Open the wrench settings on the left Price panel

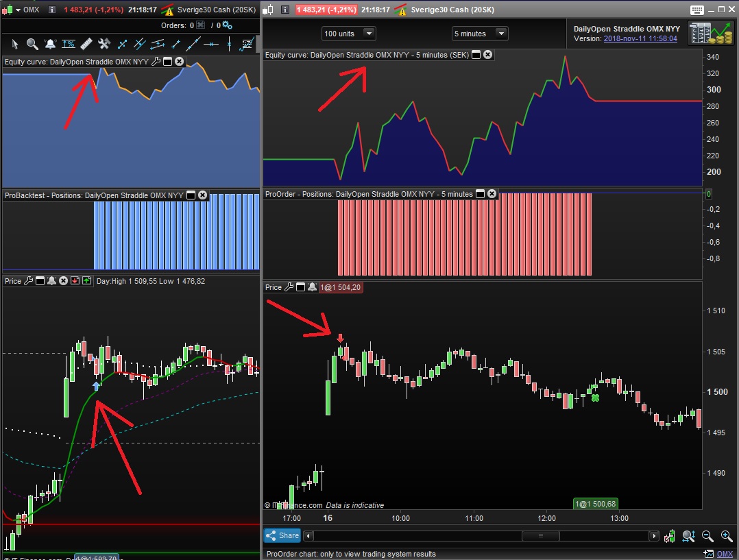[28, 281]
